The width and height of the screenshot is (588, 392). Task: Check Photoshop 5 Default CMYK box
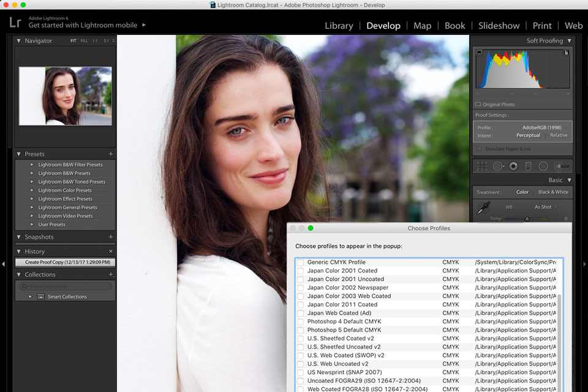(300, 330)
